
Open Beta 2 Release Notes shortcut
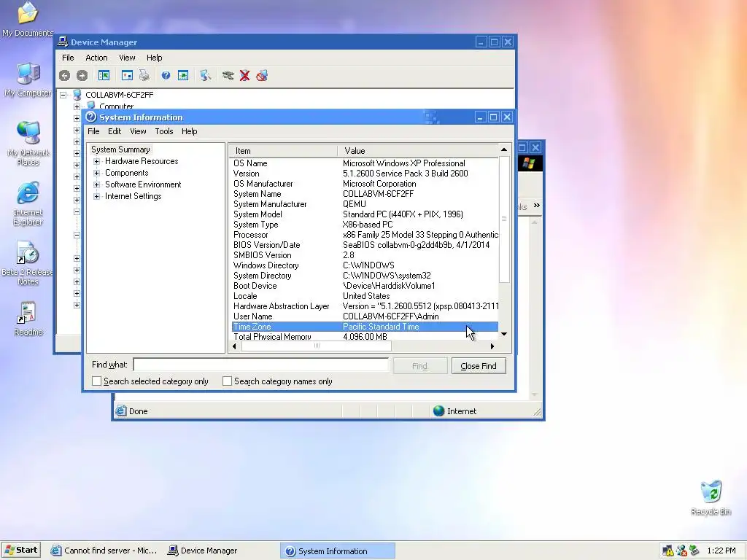pos(27,252)
